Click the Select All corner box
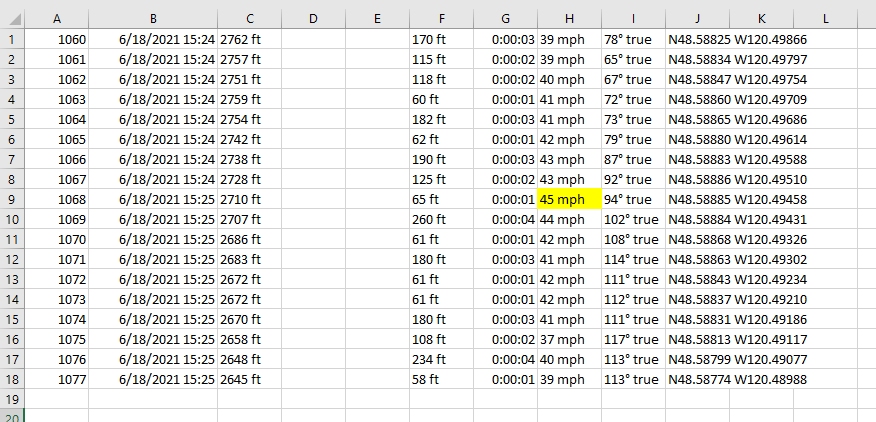This screenshot has height=422, width=876. pyautogui.click(x=11, y=19)
